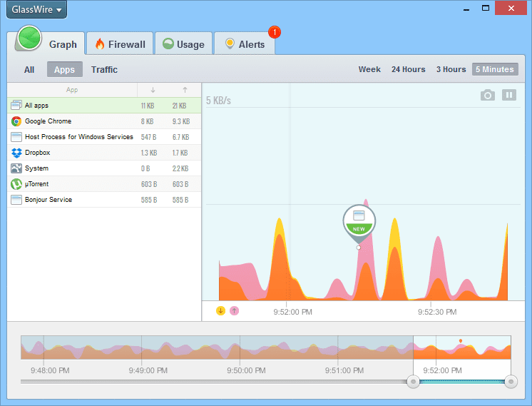This screenshot has height=406, width=532.
Task: Select the Dropbox row
Action: tap(104, 153)
